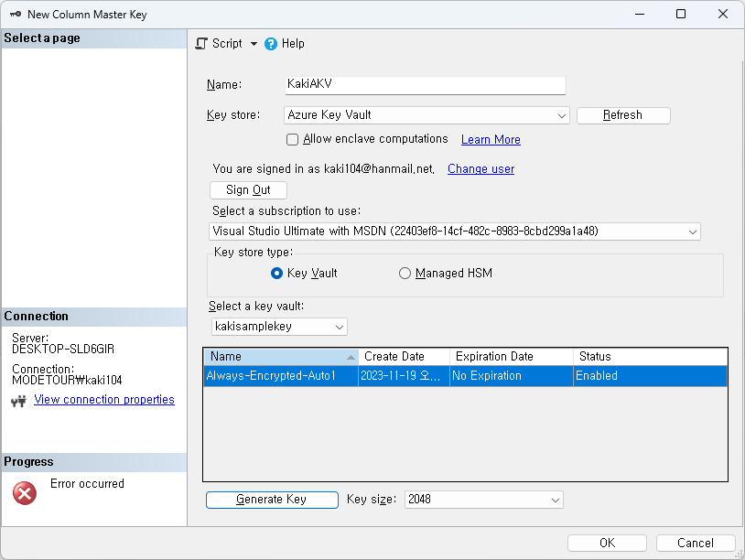Select the Always-Encrypted-Auto1 key row

coord(465,376)
